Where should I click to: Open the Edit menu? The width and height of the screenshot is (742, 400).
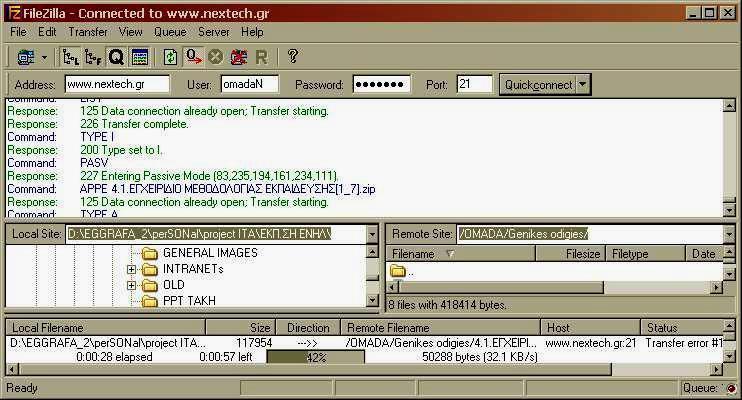[x=47, y=32]
